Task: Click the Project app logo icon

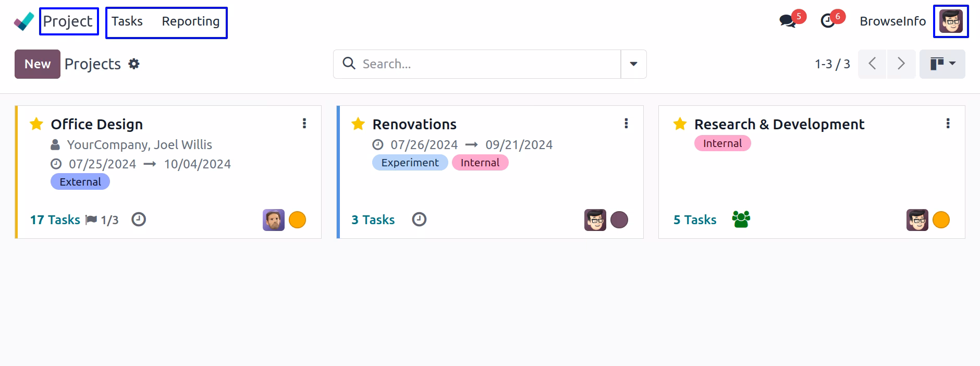Action: tap(23, 21)
